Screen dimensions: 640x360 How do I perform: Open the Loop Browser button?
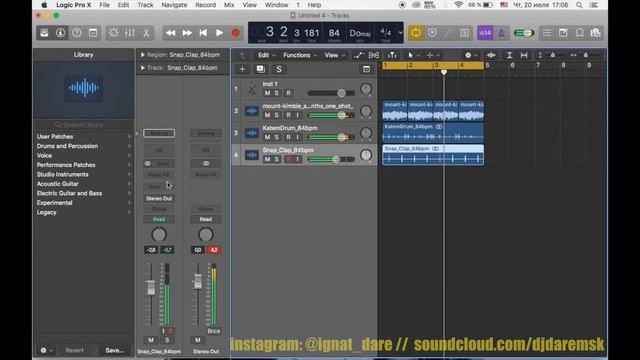pos(580,33)
